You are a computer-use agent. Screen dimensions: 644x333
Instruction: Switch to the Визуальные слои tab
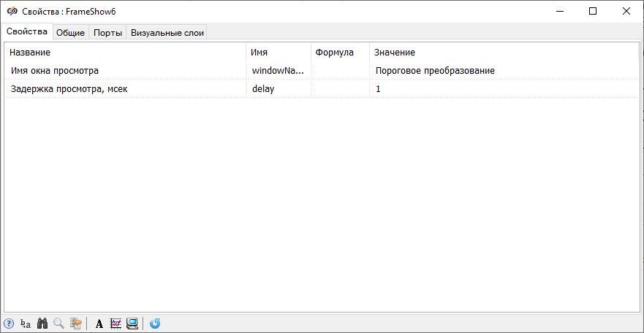[167, 33]
